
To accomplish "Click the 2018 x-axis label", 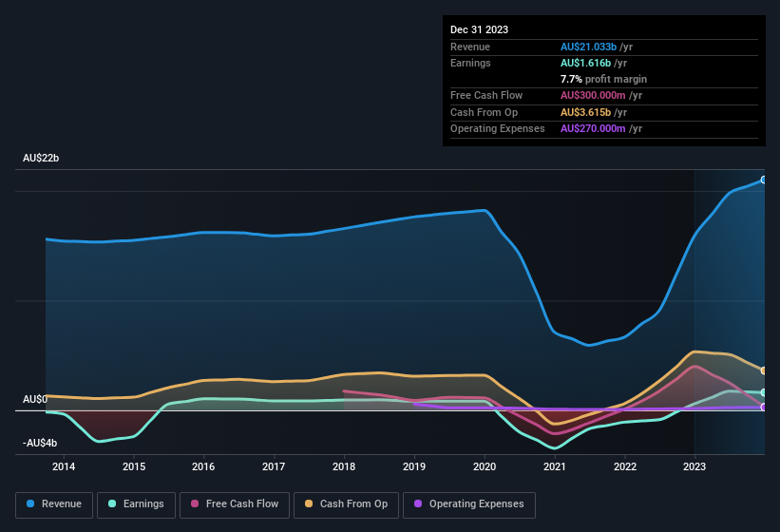I will (x=344, y=466).
